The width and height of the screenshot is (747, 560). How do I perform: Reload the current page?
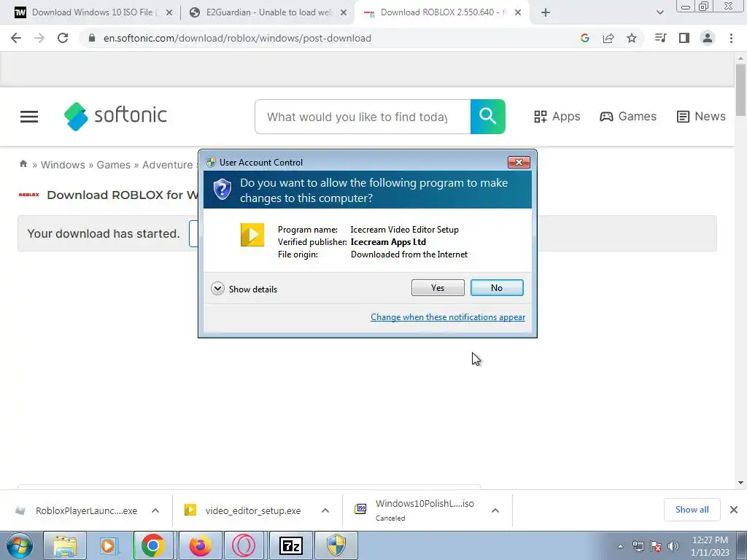pyautogui.click(x=63, y=38)
